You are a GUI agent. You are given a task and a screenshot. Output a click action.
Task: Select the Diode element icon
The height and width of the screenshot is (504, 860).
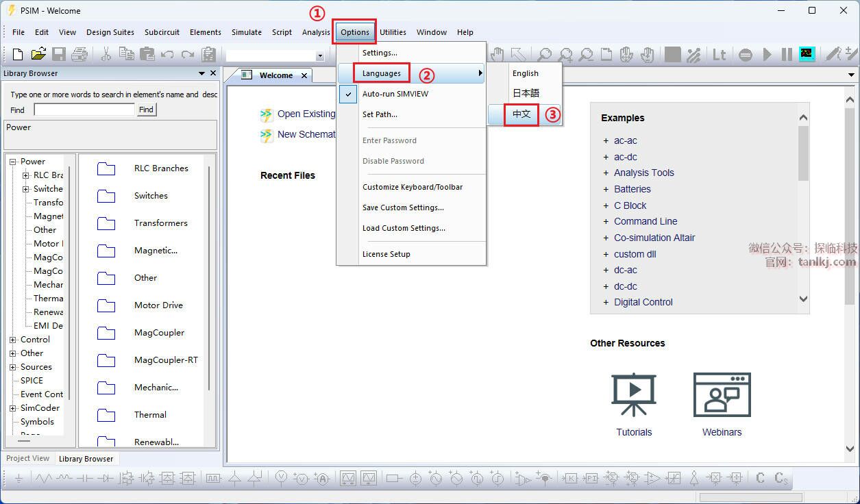click(105, 479)
